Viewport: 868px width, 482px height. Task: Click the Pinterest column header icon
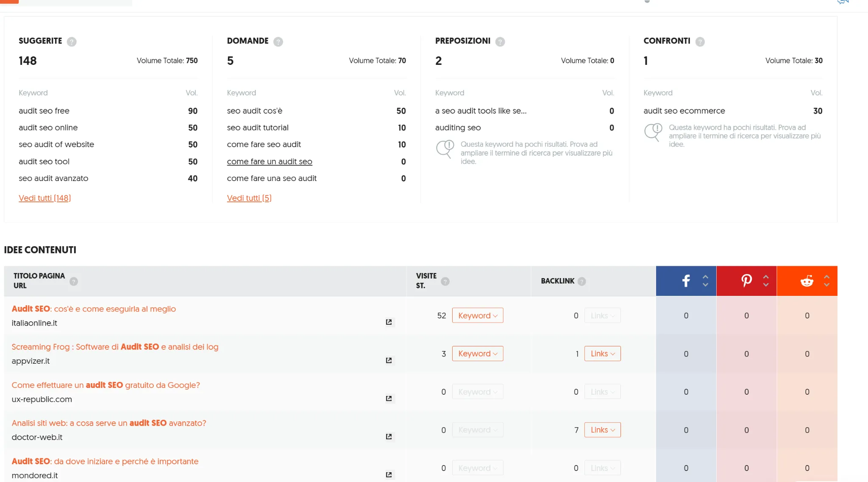tap(747, 281)
